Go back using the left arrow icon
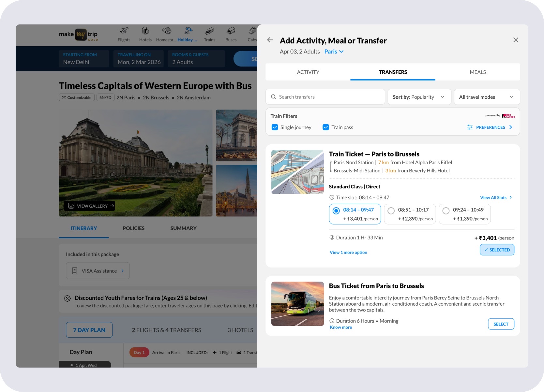 [270, 40]
